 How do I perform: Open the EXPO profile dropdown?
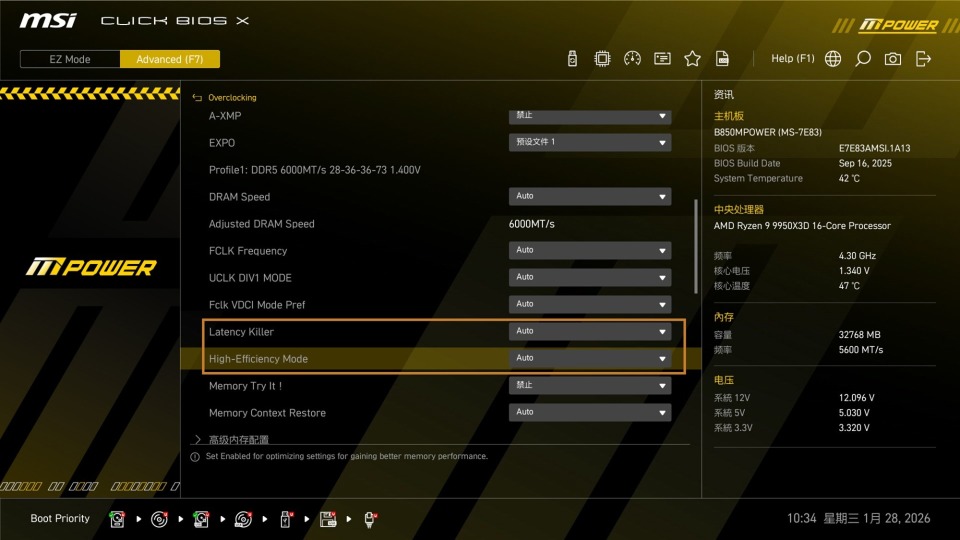click(590, 142)
